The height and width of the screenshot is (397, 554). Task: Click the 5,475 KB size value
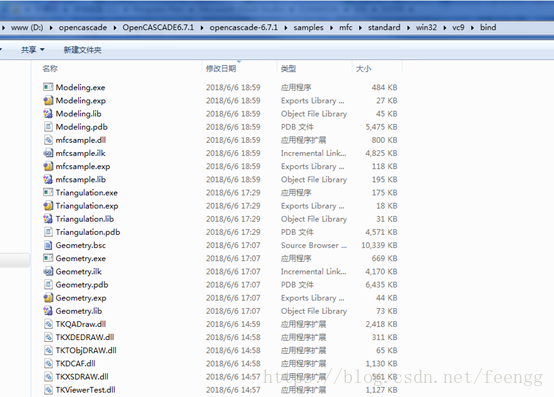tap(381, 127)
